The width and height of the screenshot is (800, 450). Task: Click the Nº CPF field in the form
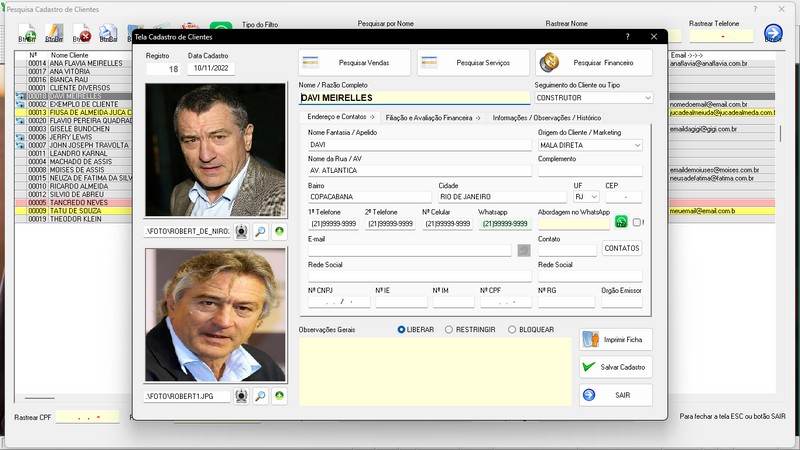(x=506, y=302)
